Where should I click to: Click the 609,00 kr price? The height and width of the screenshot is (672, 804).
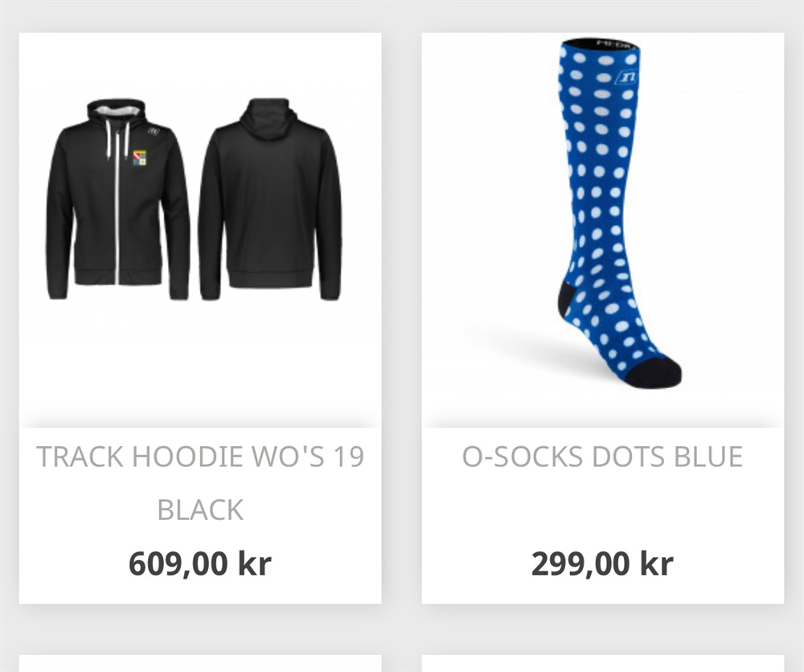(200, 563)
